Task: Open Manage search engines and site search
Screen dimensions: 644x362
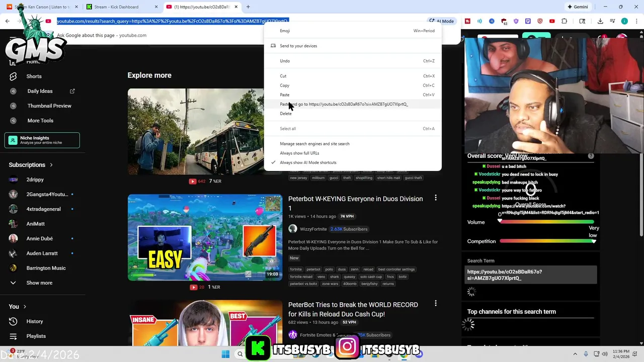Action: tap(353, 144)
